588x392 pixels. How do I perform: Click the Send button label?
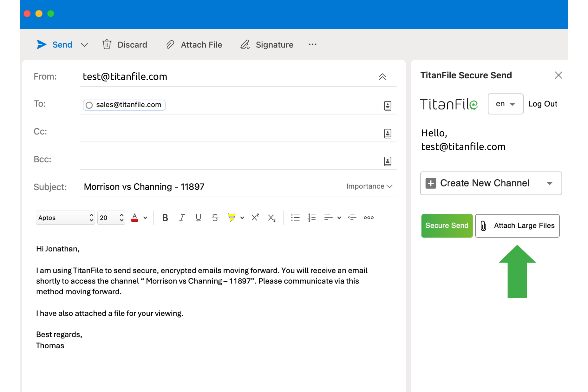click(x=62, y=45)
